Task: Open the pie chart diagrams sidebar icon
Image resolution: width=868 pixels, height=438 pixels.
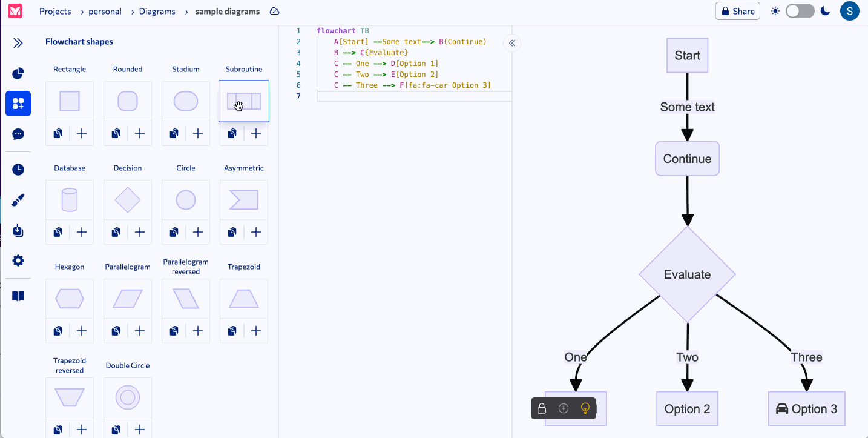Action: point(18,74)
